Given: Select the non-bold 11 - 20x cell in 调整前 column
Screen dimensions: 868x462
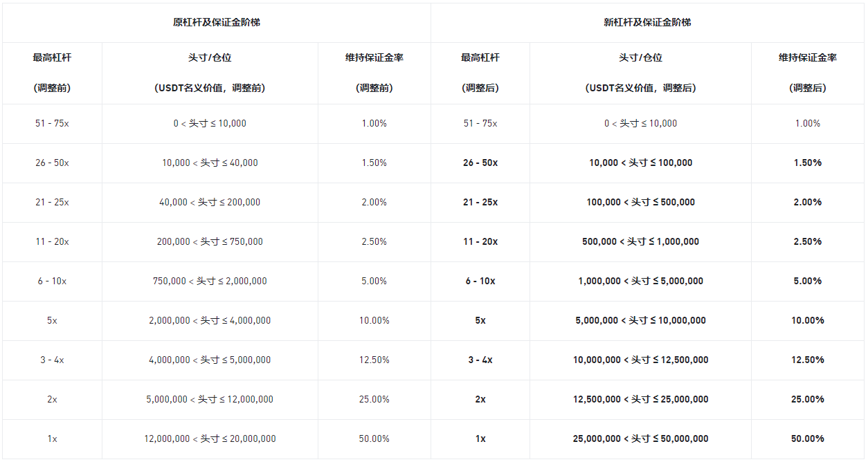Looking at the screenshot, I should (52, 241).
